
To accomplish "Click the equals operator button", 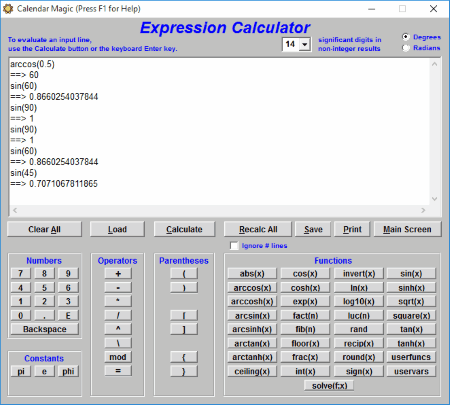I will coord(118,371).
